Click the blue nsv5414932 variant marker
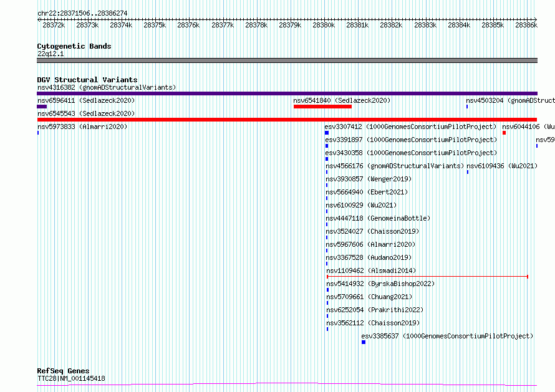Viewport: 555px width, 392px height. click(327, 290)
